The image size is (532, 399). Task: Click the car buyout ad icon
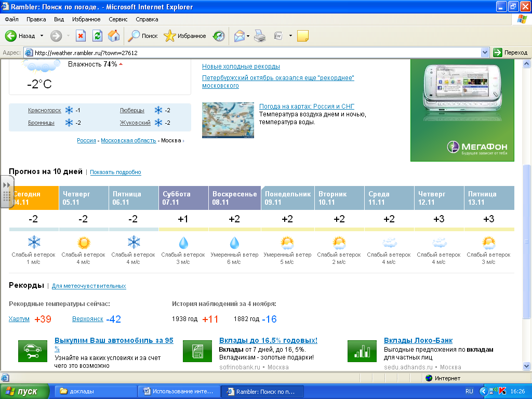pyautogui.click(x=33, y=351)
